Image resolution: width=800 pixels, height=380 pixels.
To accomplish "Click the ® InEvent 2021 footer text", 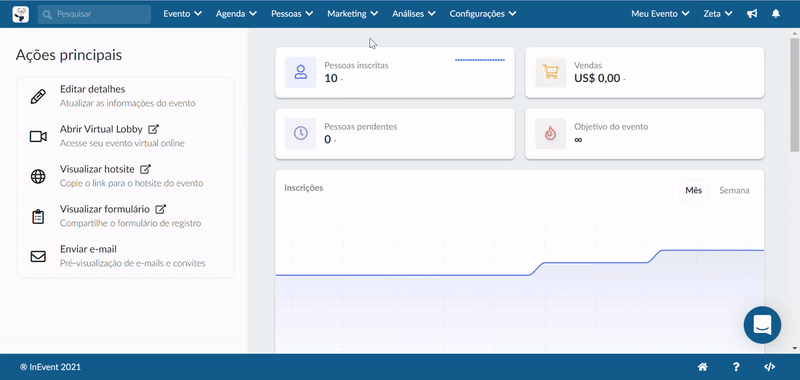I will pyautogui.click(x=51, y=367).
